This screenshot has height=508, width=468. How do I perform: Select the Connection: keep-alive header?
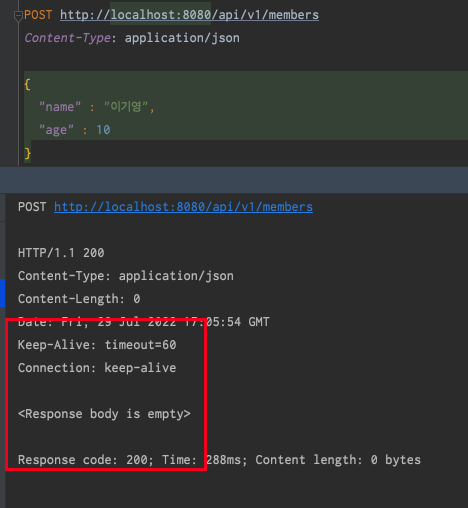coord(97,368)
